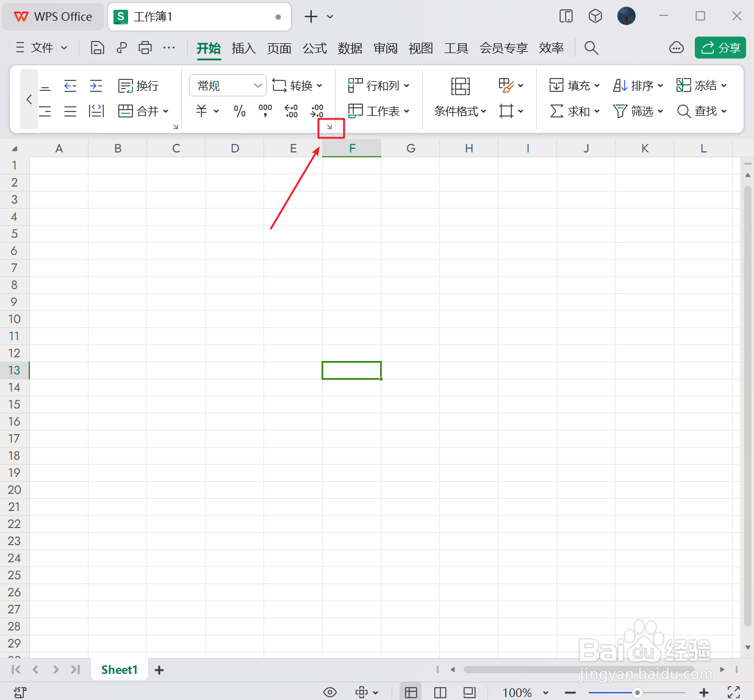Switch to normal view mode
The width and height of the screenshot is (754, 700).
coord(411,692)
